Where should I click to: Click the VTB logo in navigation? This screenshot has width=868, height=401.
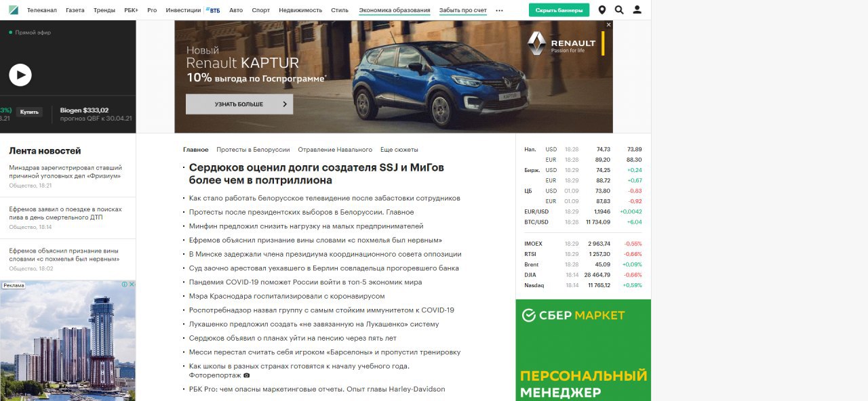point(212,10)
